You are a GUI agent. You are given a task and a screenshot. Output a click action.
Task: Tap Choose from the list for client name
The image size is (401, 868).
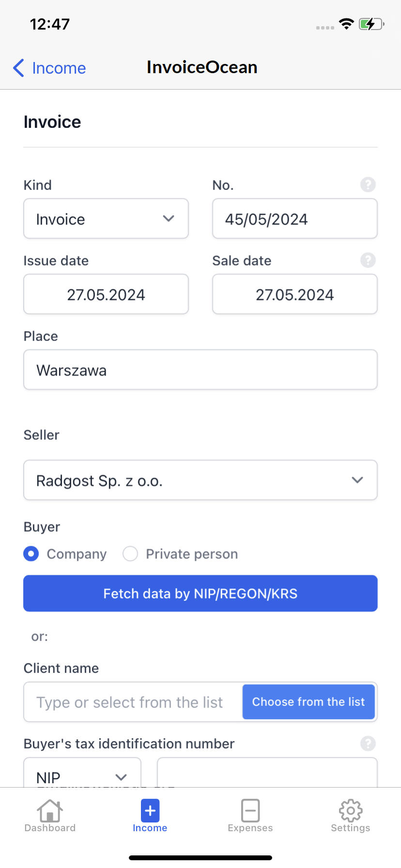pyautogui.click(x=308, y=701)
